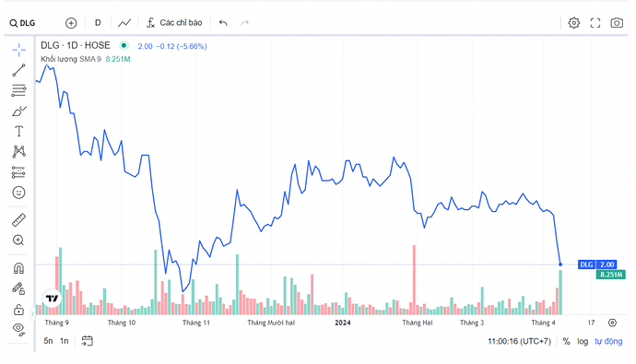Click the Tháng 4 time axis label

coord(543,323)
